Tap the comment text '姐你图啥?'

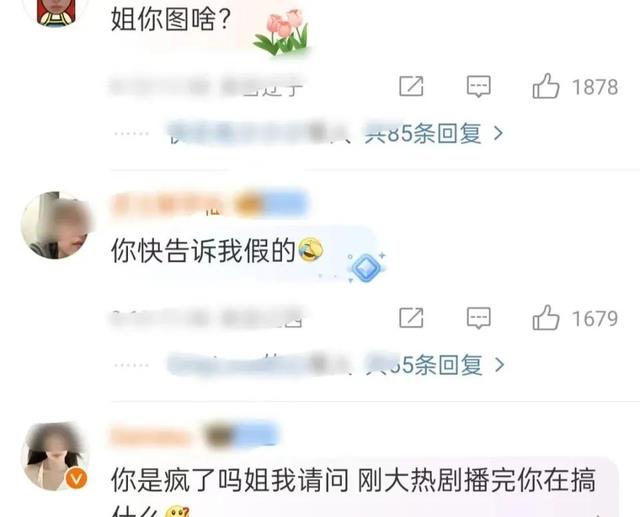pyautogui.click(x=171, y=19)
